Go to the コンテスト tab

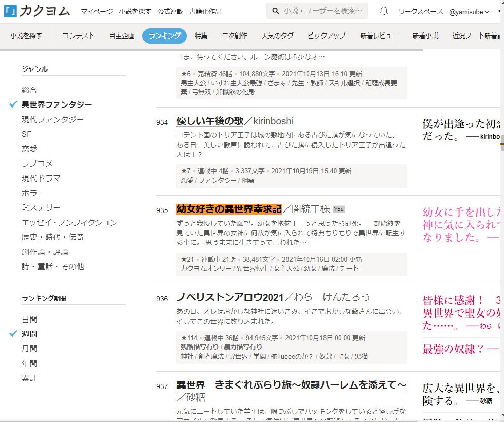pyautogui.click(x=79, y=36)
